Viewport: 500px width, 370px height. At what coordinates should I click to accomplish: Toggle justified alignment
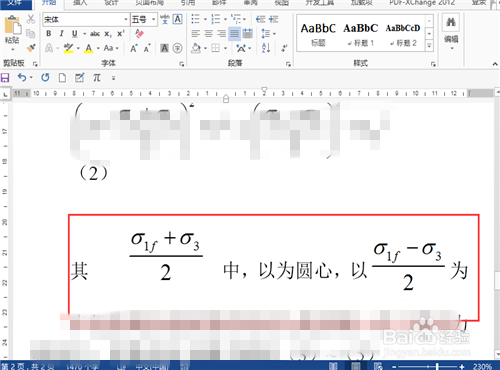(x=235, y=34)
